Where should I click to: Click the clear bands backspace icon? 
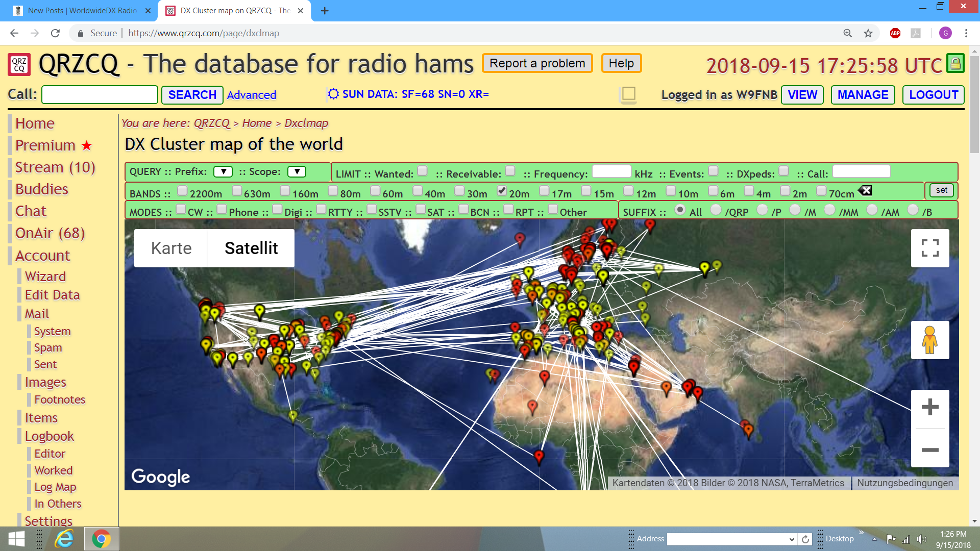tap(865, 191)
